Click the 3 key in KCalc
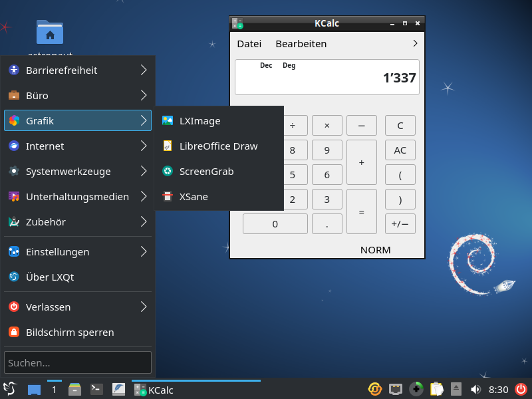The width and height of the screenshot is (532, 399). click(327, 199)
